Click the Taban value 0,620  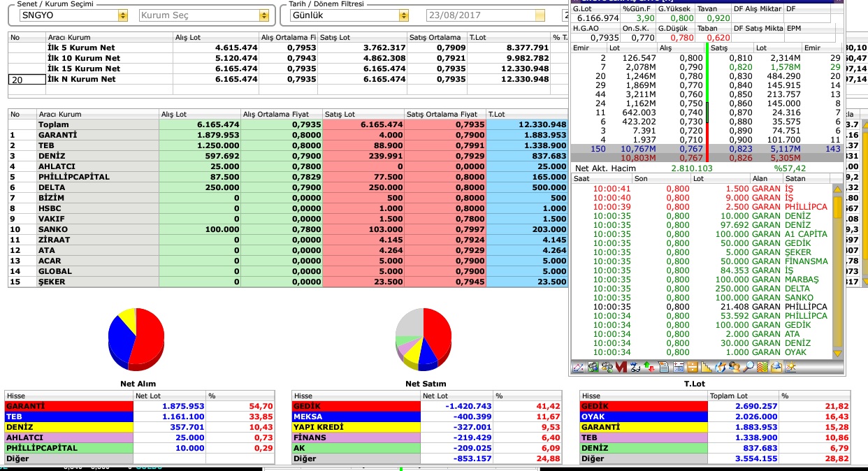[718, 38]
